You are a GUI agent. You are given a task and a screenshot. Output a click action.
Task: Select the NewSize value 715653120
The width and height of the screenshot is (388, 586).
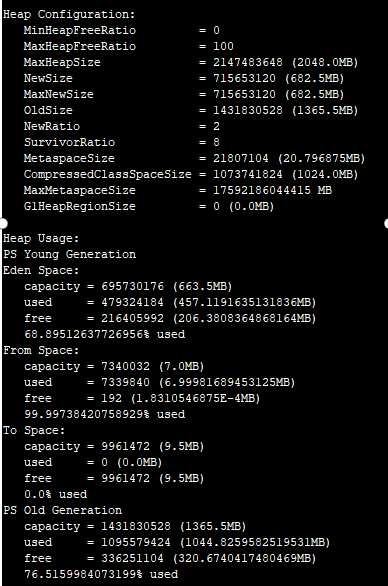click(244, 78)
